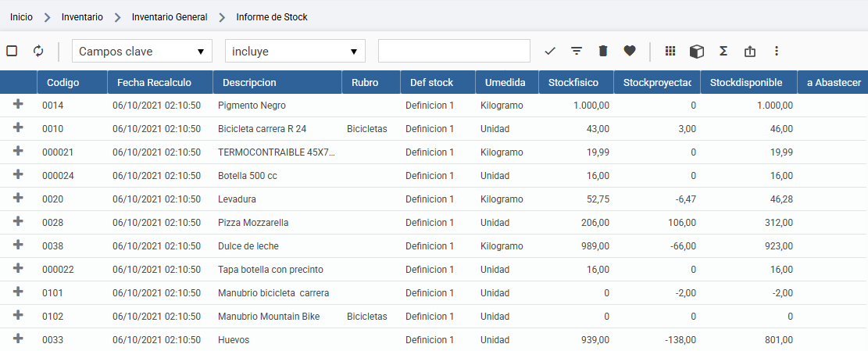Click the 3D cube icon
The height and width of the screenshot is (351, 868).
coord(696,51)
